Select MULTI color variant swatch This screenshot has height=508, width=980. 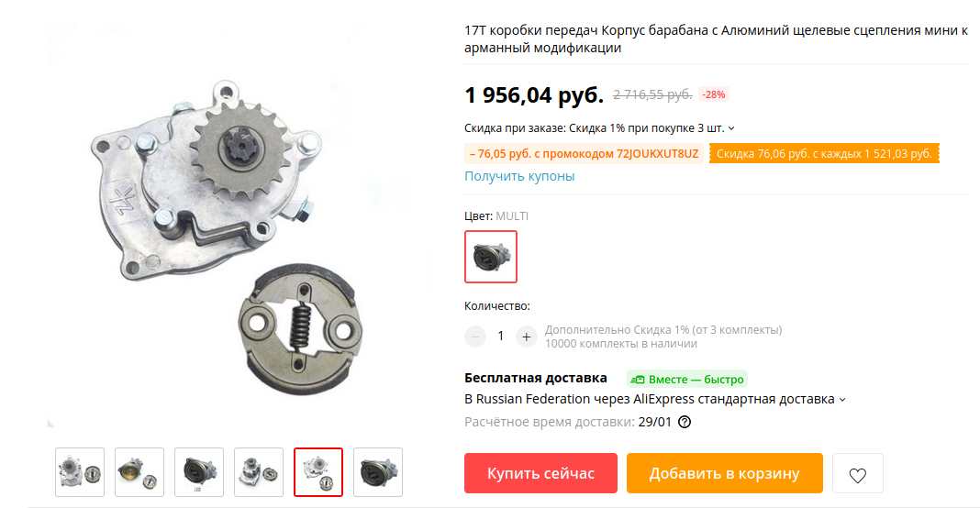pyautogui.click(x=491, y=257)
